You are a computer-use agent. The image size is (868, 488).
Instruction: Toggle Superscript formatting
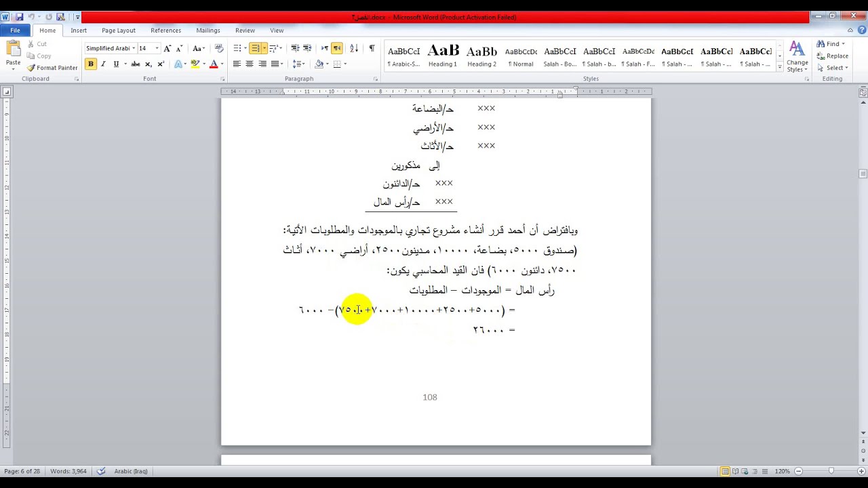[x=161, y=64]
